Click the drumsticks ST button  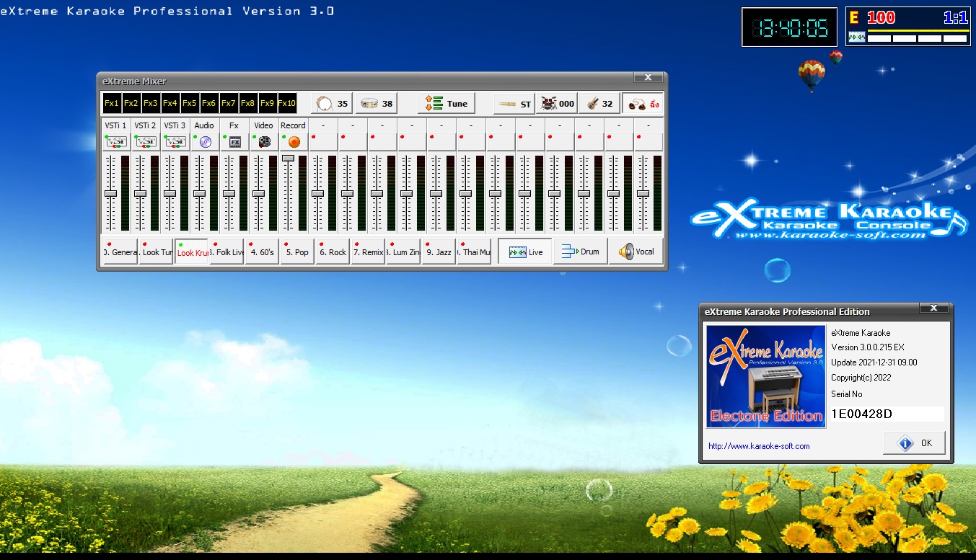tap(514, 104)
